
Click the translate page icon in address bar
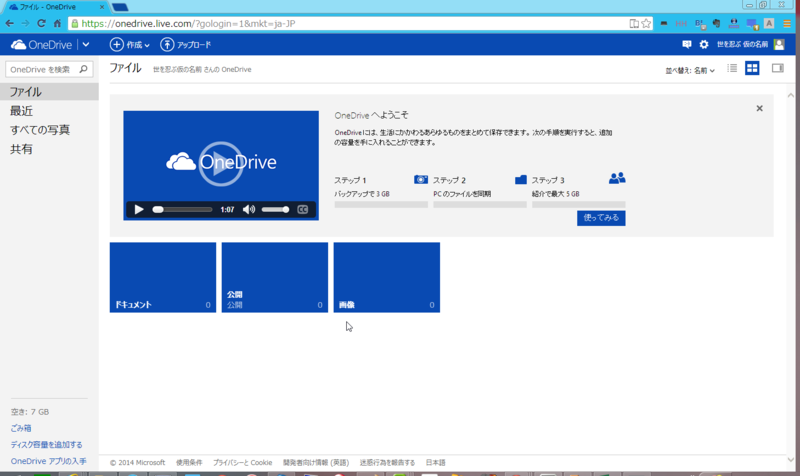[x=634, y=23]
